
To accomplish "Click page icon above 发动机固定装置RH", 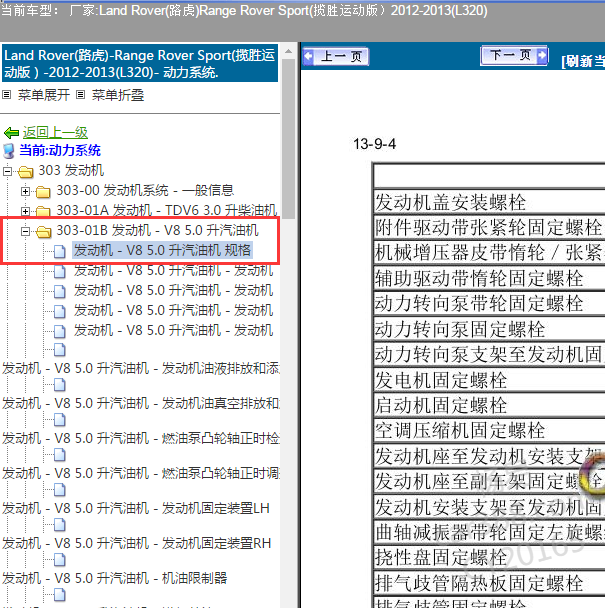I will click(59, 524).
